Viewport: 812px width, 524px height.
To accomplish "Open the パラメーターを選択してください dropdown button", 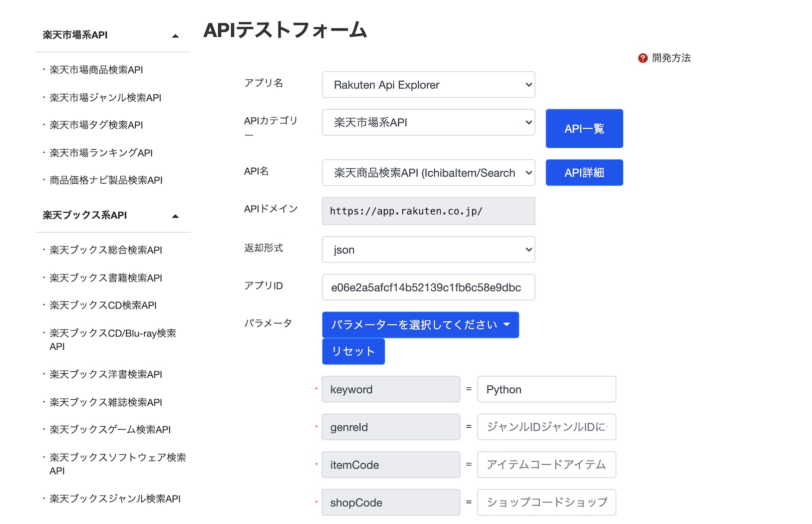I will pyautogui.click(x=420, y=325).
